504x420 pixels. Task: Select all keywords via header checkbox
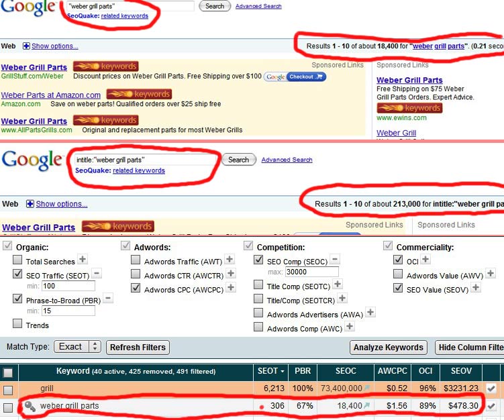point(8,373)
